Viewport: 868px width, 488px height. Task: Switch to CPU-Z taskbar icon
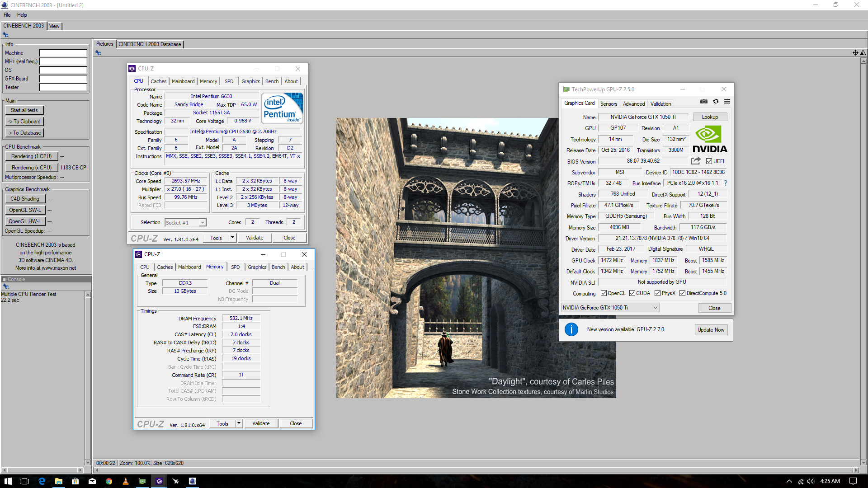[159, 481]
